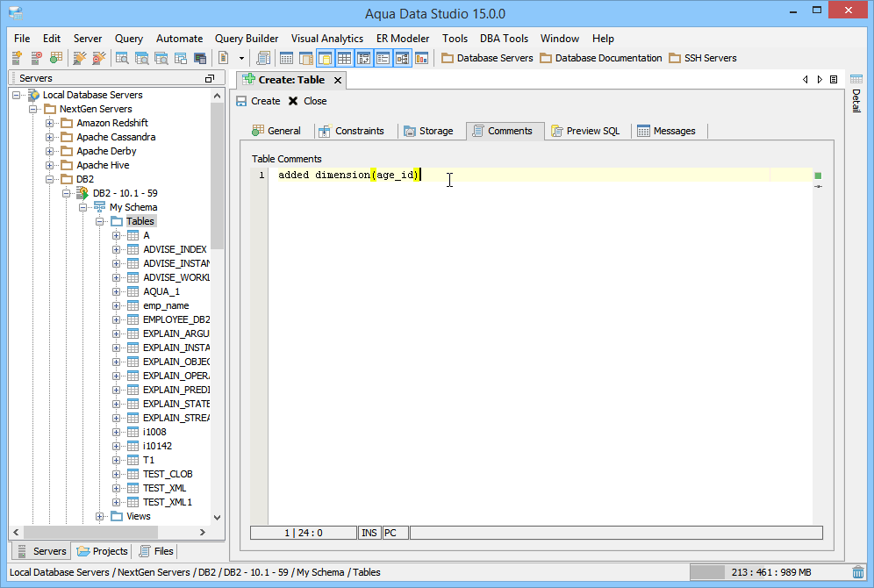
Task: Click the undock icon on Servers panel header
Action: (x=210, y=79)
